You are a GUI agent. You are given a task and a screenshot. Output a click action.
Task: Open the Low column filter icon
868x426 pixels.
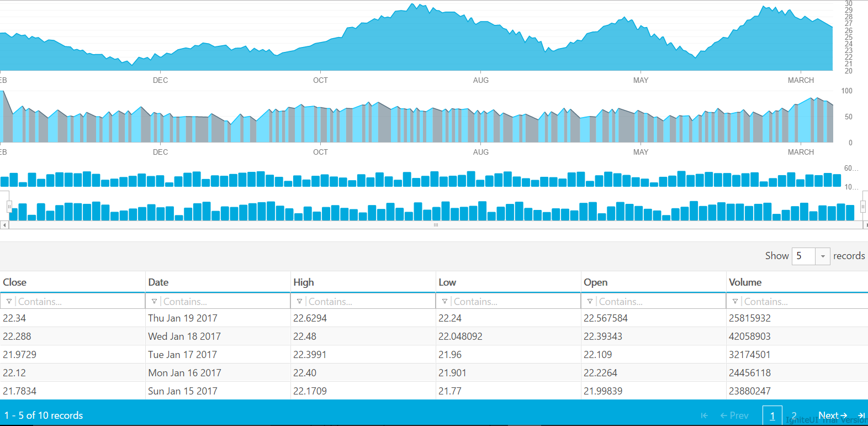444,301
